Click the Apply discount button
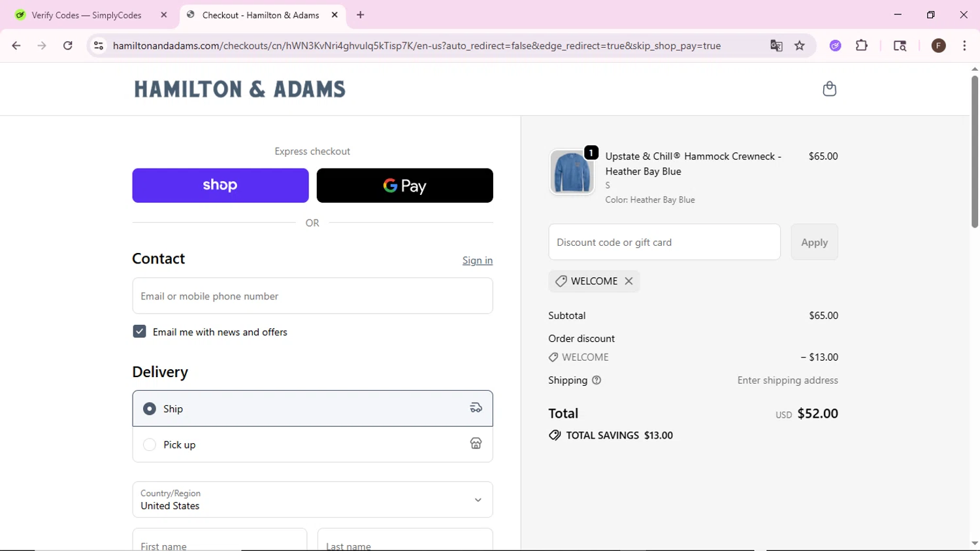 (814, 242)
